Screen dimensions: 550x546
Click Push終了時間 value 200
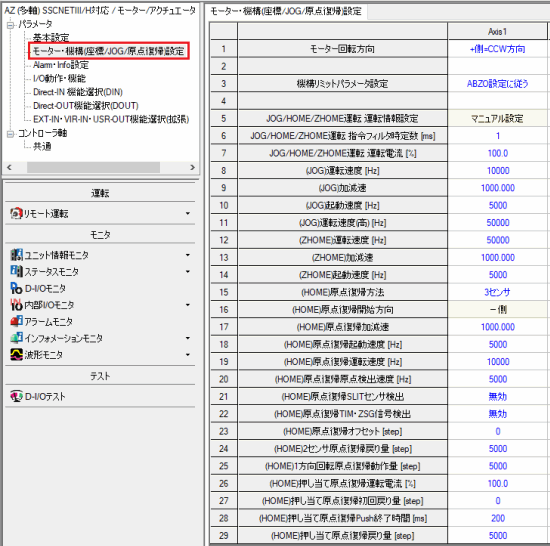click(x=497, y=518)
